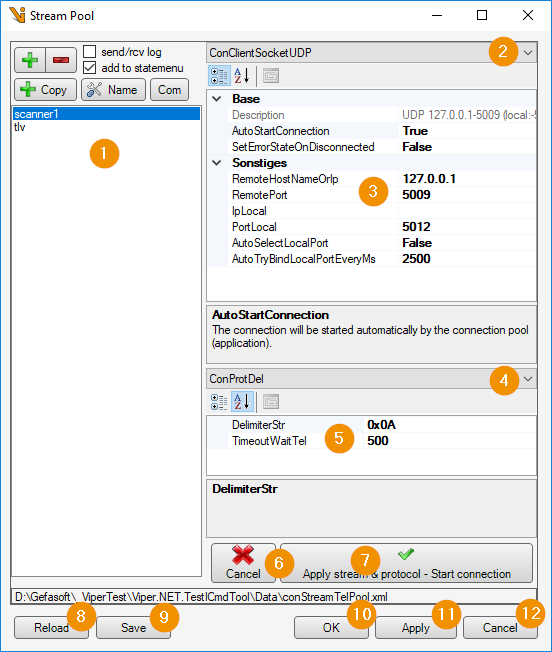Uncheck add to statemenu
Image resolution: width=552 pixels, height=652 pixels.
[x=90, y=67]
